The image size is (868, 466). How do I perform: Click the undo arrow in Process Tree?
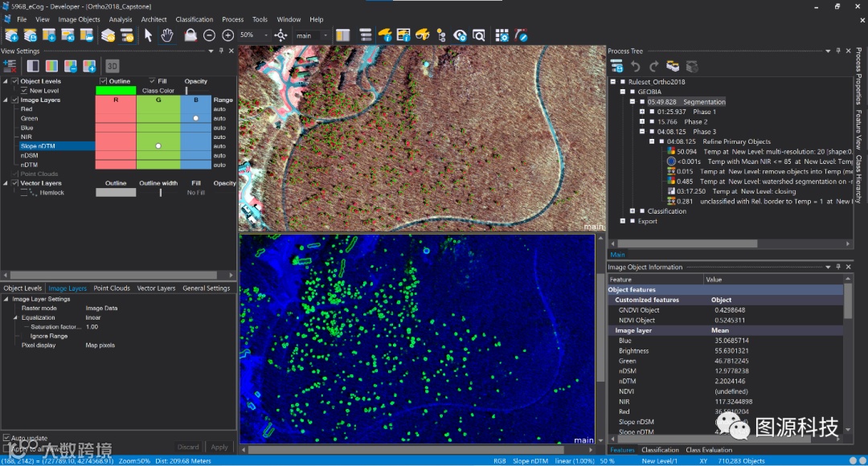pyautogui.click(x=636, y=66)
